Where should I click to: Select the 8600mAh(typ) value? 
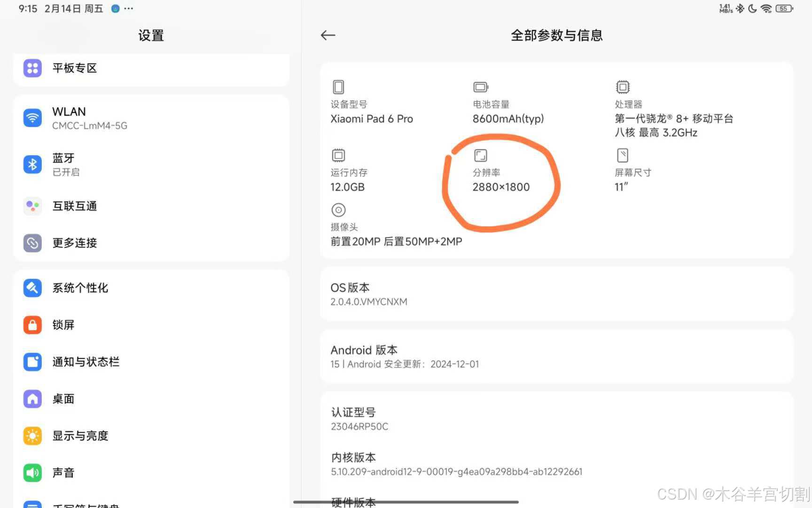tap(508, 119)
